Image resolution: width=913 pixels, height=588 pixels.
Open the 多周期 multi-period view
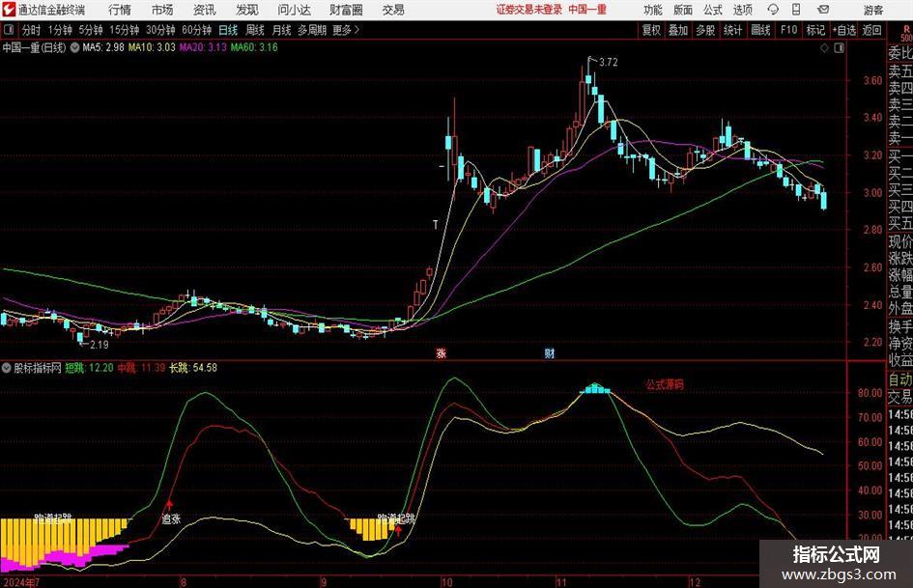(312, 30)
